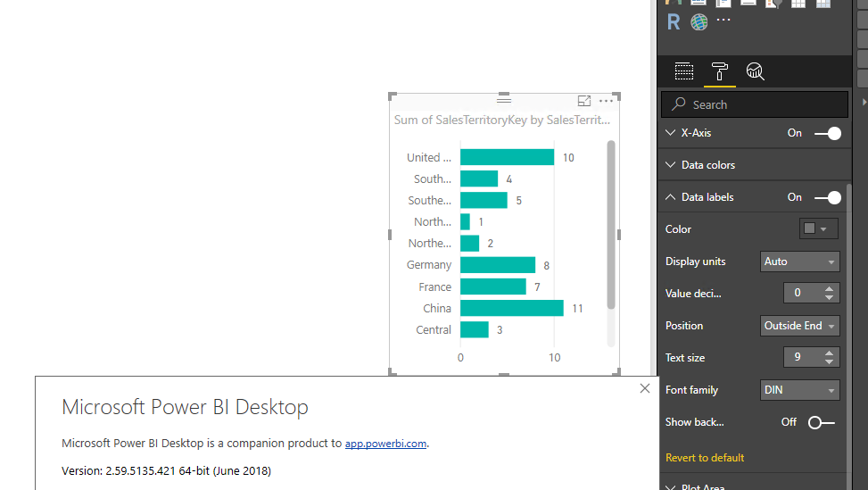
Task: Decrease Text size with down arrow
Action: 829,361
